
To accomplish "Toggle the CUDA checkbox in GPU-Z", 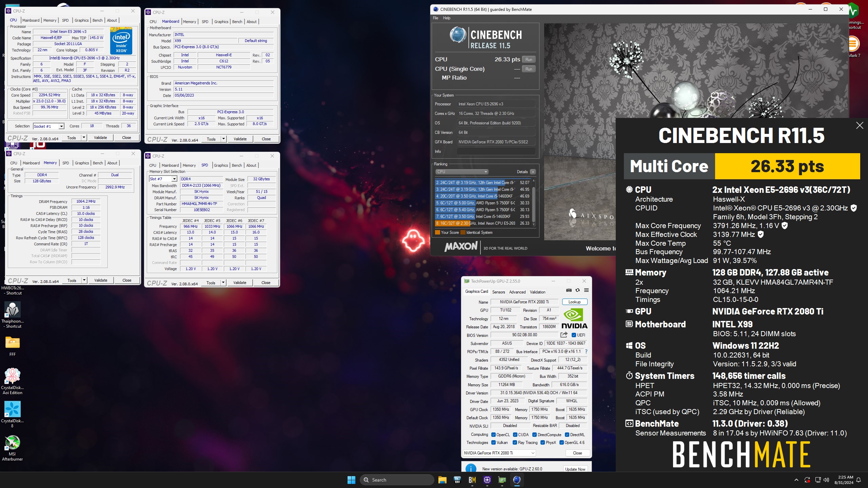I will click(515, 435).
